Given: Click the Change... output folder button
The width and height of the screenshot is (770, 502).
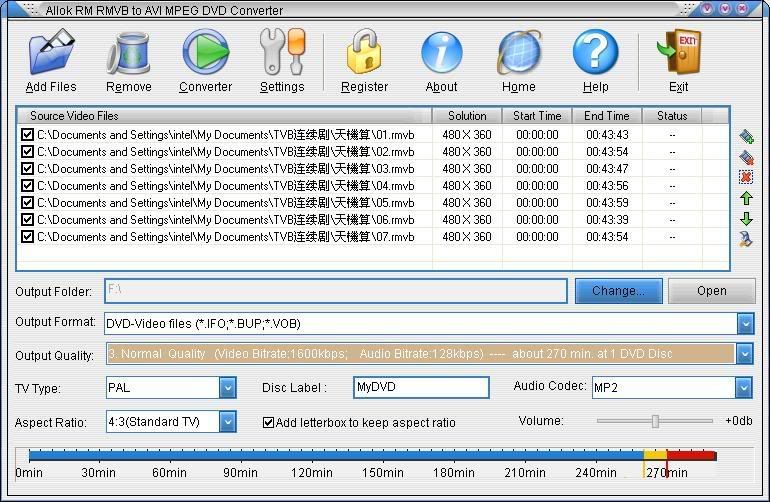Looking at the screenshot, I should tap(618, 291).
